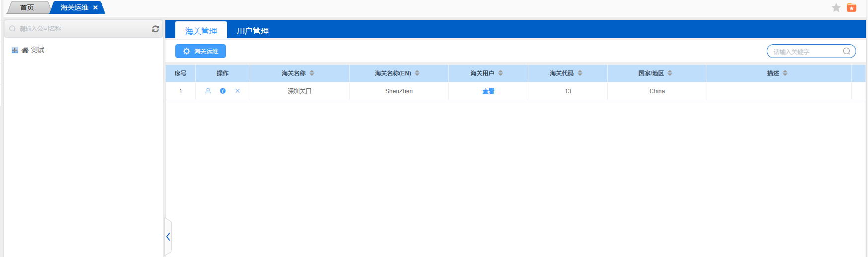Close the 海关运维 tab with its X

point(95,7)
